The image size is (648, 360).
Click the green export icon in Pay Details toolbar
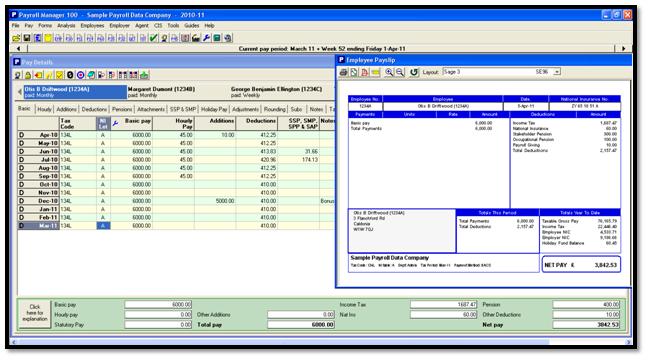click(144, 75)
